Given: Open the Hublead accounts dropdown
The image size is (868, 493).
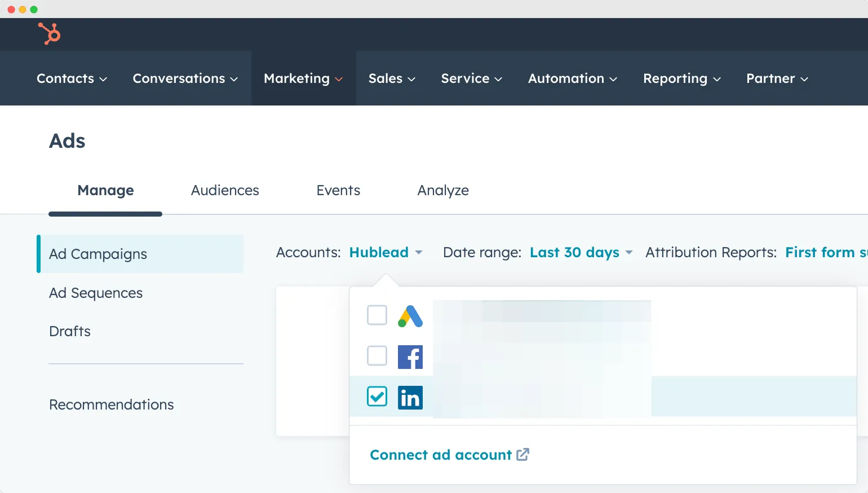Looking at the screenshot, I should tap(386, 252).
